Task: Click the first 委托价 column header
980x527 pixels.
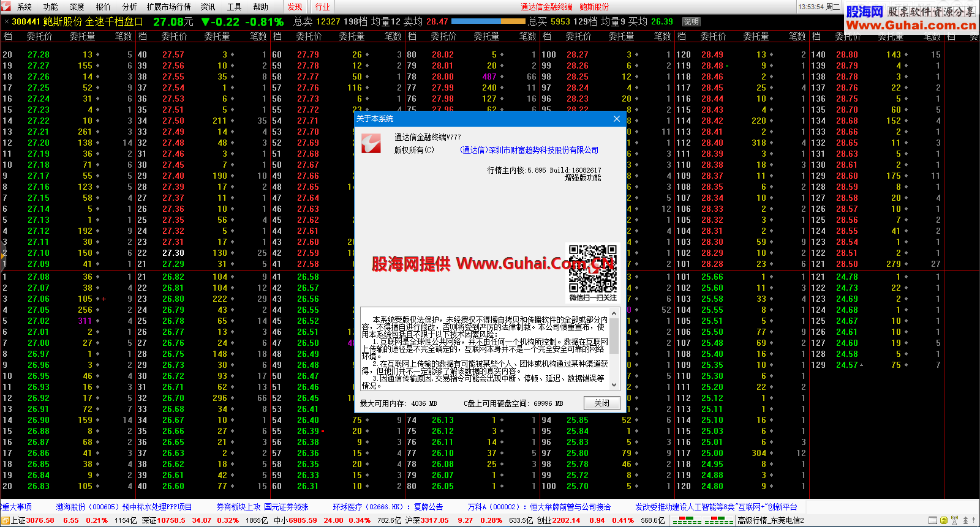Action: tap(39, 36)
